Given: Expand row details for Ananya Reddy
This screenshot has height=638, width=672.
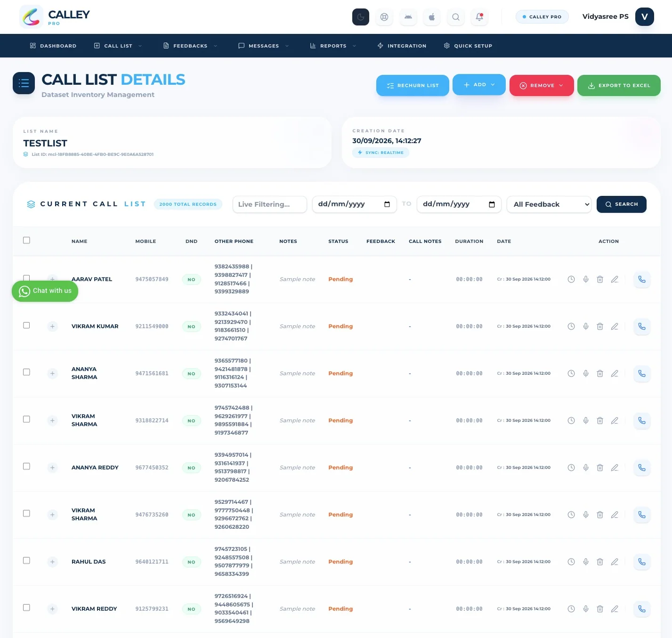Looking at the screenshot, I should [x=52, y=468].
